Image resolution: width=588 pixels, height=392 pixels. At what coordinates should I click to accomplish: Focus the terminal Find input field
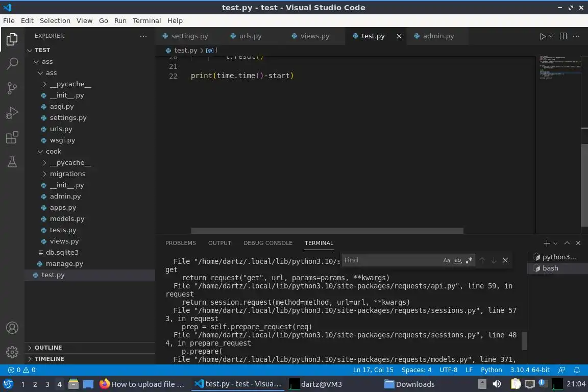point(391,260)
